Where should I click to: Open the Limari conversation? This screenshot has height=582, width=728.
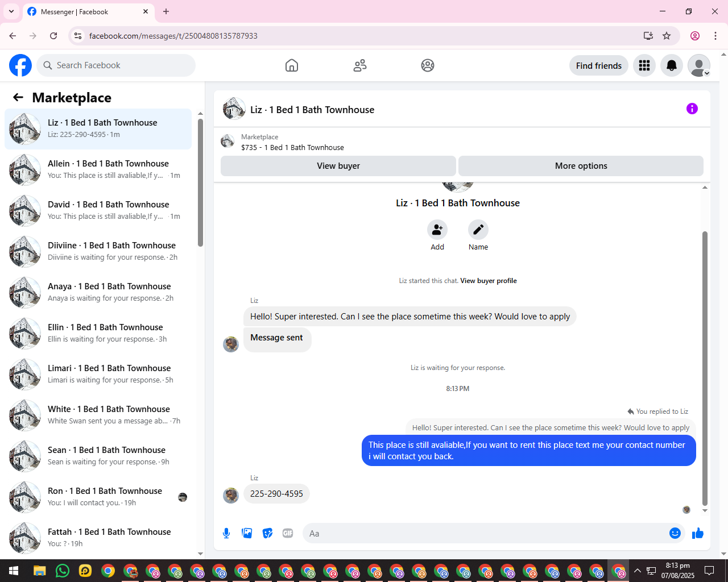pyautogui.click(x=98, y=375)
